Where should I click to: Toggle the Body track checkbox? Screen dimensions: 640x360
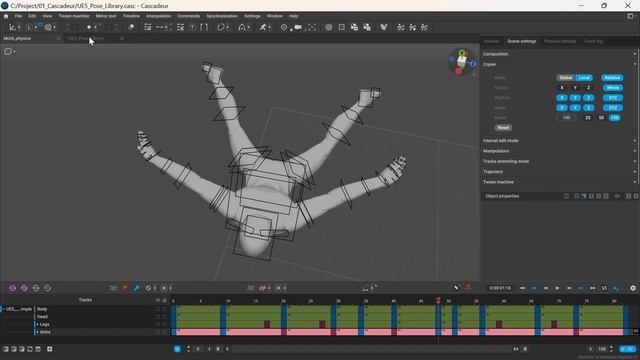point(158,309)
